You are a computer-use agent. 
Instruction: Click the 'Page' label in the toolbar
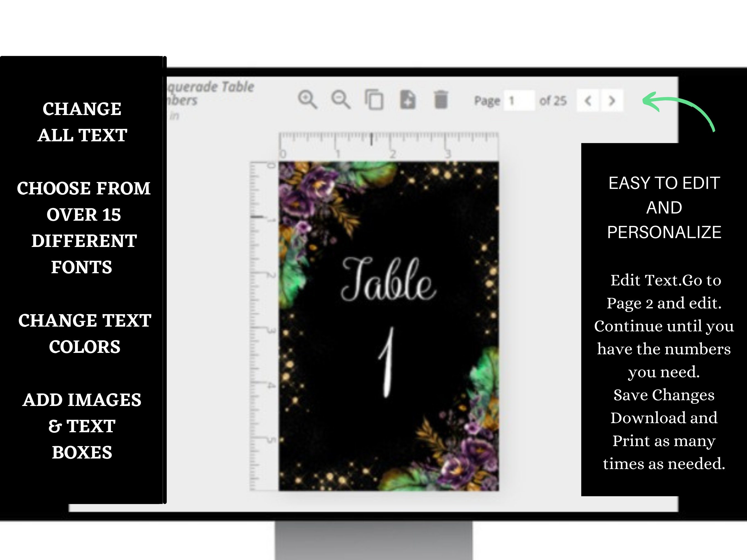pos(487,100)
